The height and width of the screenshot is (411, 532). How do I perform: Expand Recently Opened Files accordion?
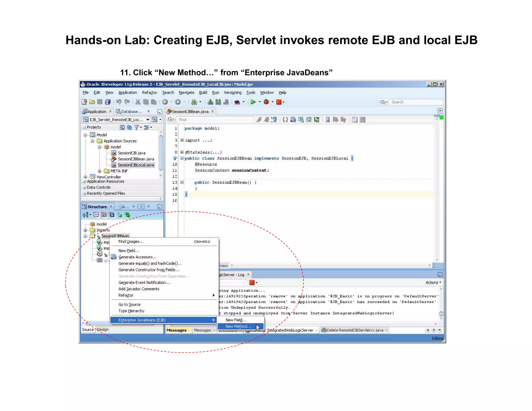(x=84, y=194)
